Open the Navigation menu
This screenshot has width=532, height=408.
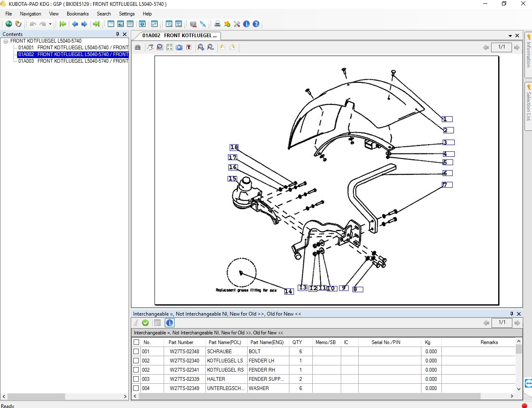[x=30, y=14]
